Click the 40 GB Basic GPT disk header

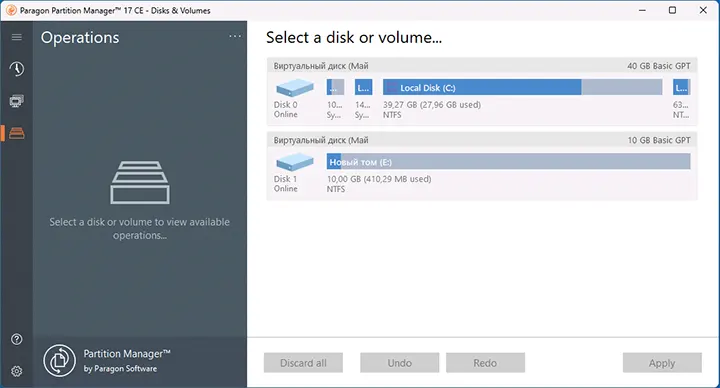click(x=482, y=66)
